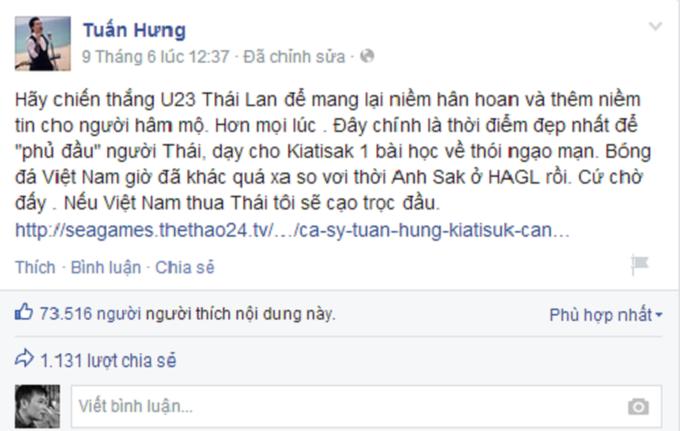
Task: Open the post timestamp 9 Tháng 6 lúc 12:37
Action: (x=156, y=57)
